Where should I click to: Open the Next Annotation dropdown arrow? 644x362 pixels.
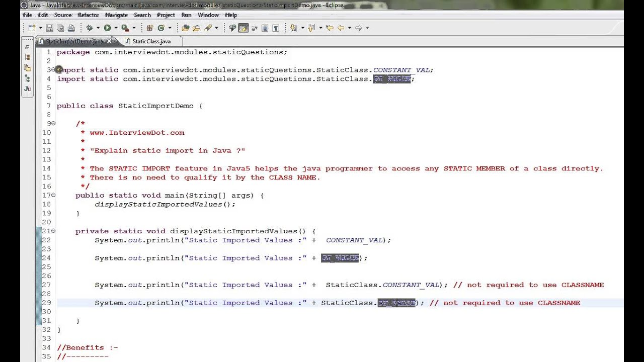tap(302, 28)
